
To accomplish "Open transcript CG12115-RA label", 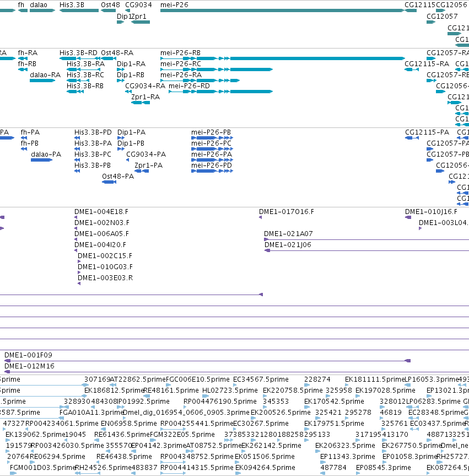I will pos(427,64).
